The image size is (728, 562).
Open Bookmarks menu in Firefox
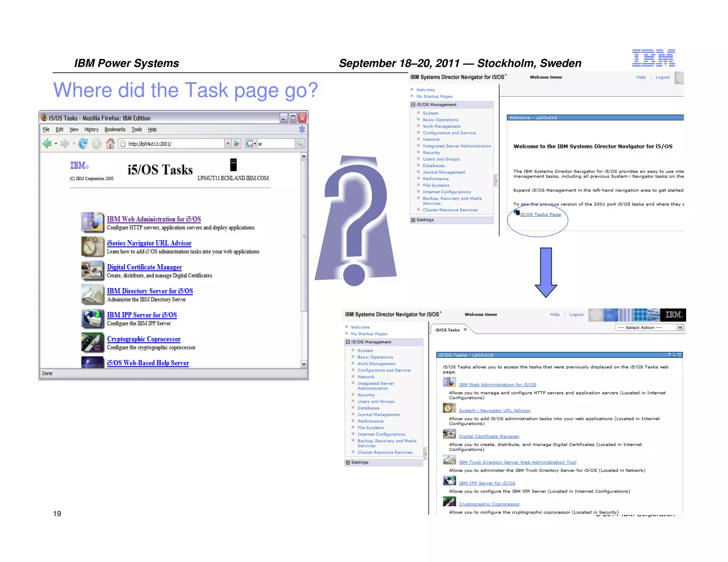115,129
